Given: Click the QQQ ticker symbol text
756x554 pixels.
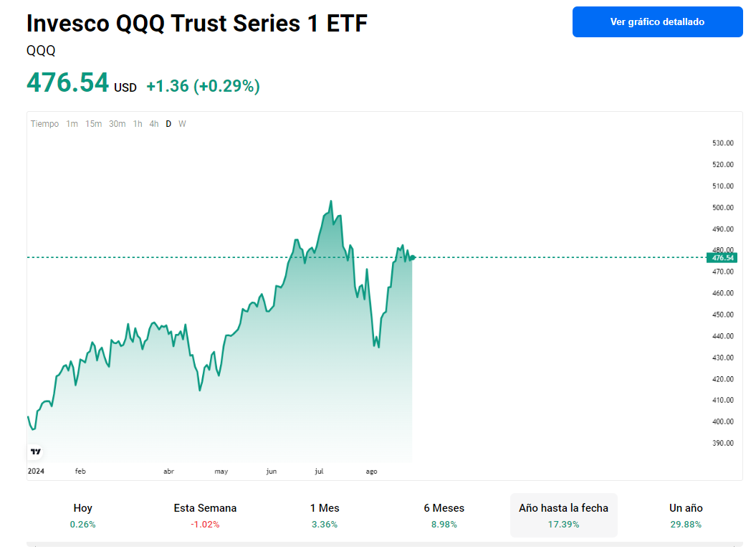Looking at the screenshot, I should point(41,51).
